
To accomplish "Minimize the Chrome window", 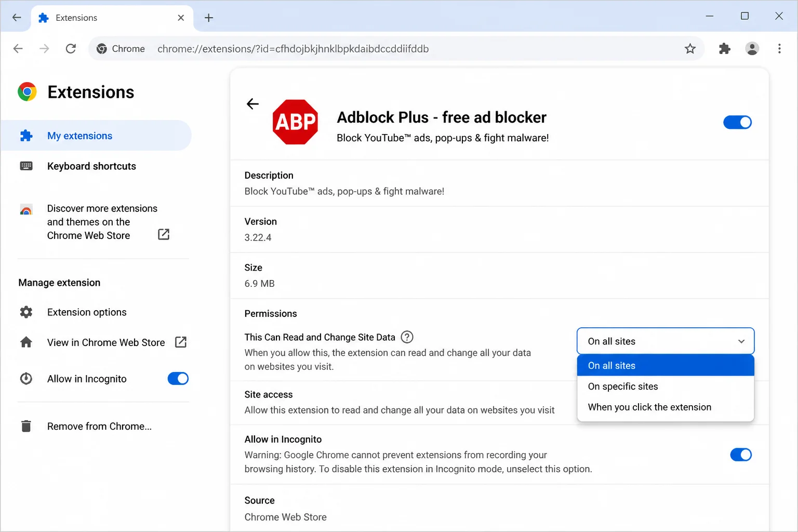I will [x=710, y=16].
